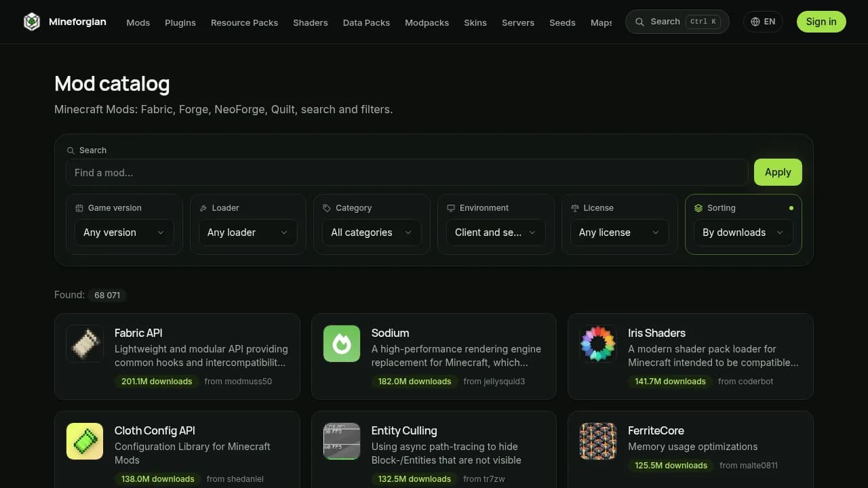
Task: Open the FerriteCore pattern icon
Action: tap(598, 441)
